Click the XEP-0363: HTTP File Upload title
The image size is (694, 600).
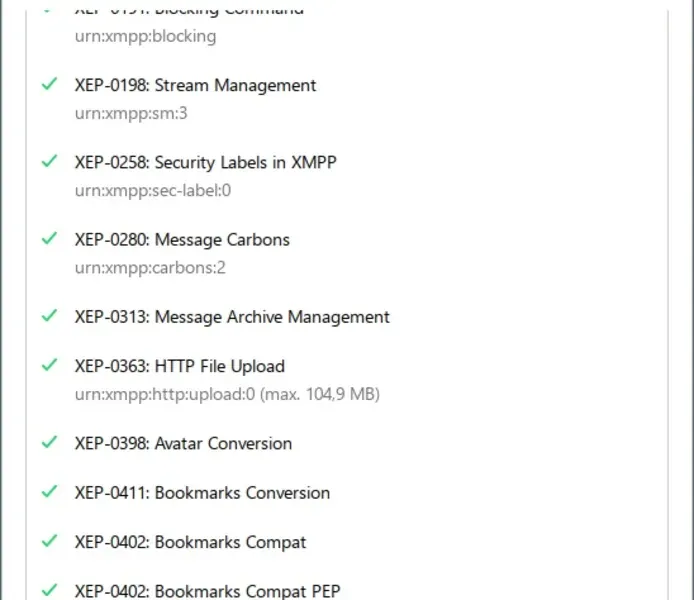tap(179, 367)
